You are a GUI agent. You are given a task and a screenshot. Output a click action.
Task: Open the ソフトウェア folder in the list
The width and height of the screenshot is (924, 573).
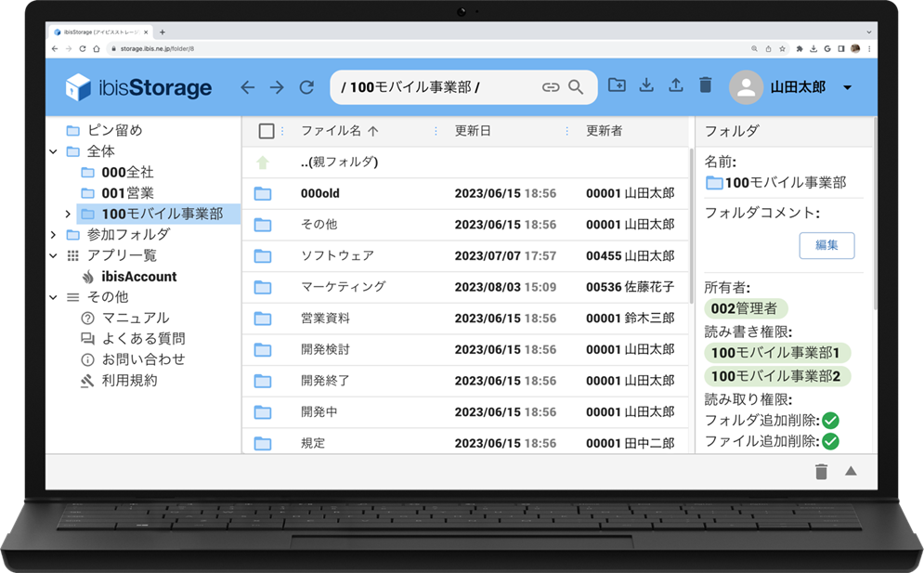click(x=337, y=255)
